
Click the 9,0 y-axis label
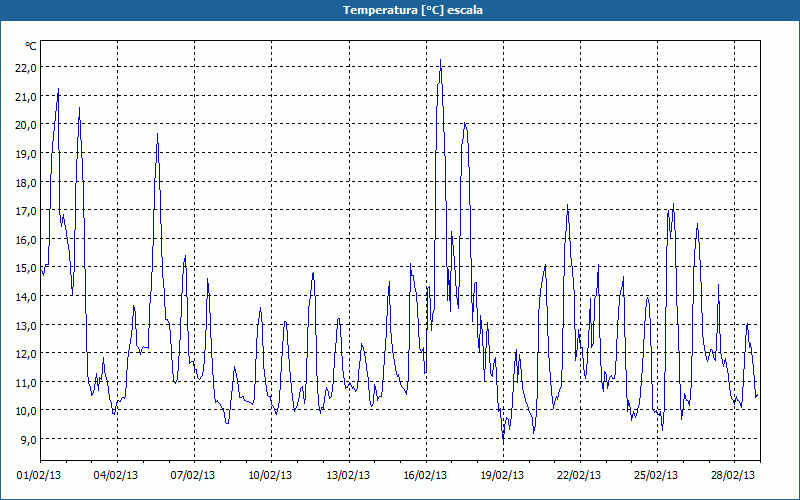coord(29,439)
